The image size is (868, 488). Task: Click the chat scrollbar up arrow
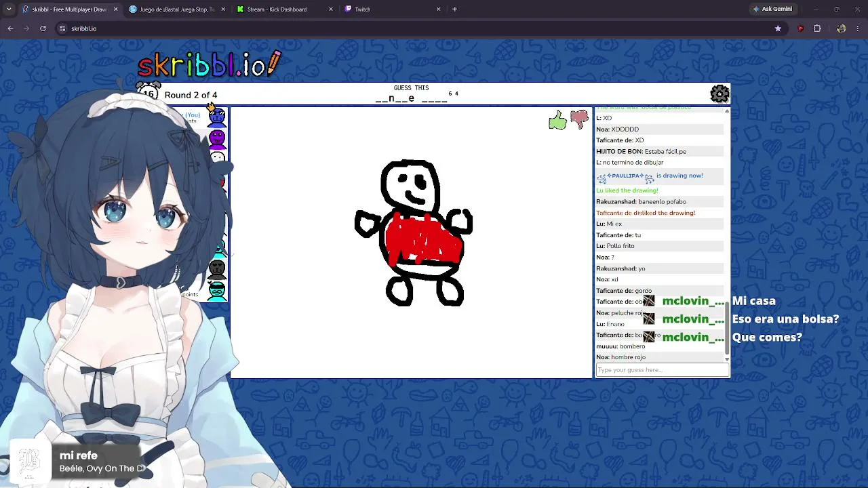point(727,110)
